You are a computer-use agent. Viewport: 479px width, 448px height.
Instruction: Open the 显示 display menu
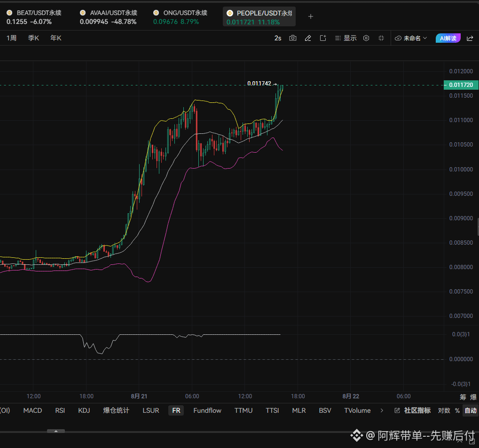pyautogui.click(x=346, y=38)
